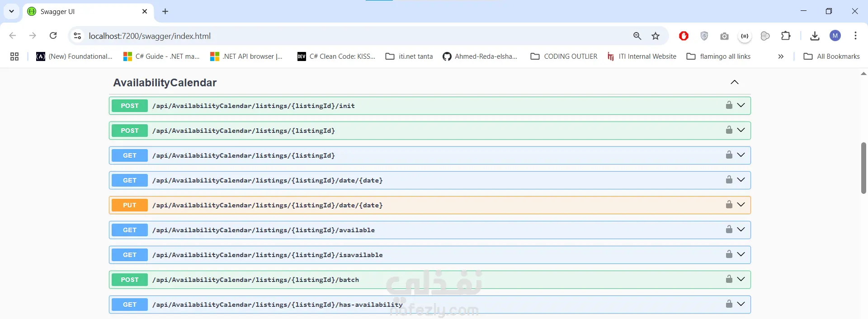This screenshot has height=319, width=868.
Task: Expand PUT date/{date} endpoint chevron
Action: [741, 205]
